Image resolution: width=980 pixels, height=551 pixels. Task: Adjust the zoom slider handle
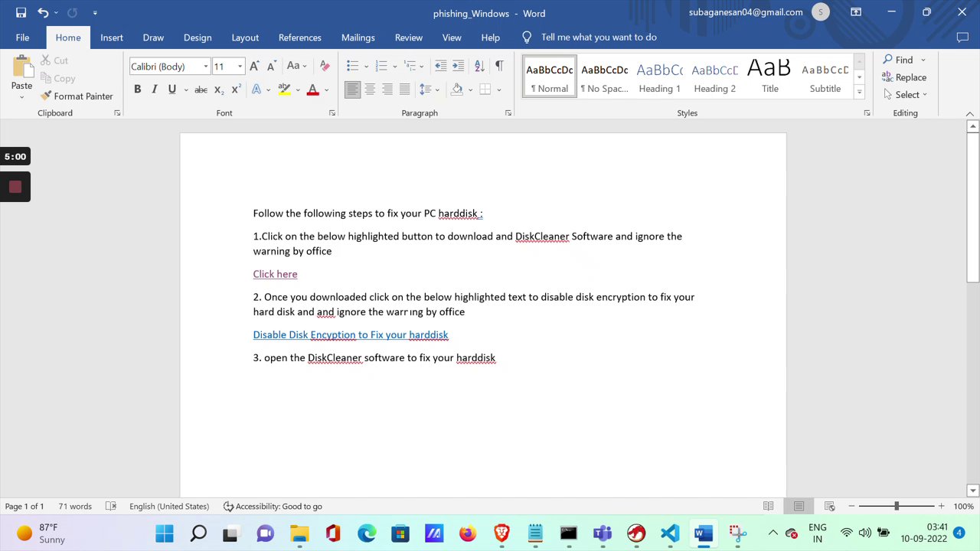click(897, 506)
